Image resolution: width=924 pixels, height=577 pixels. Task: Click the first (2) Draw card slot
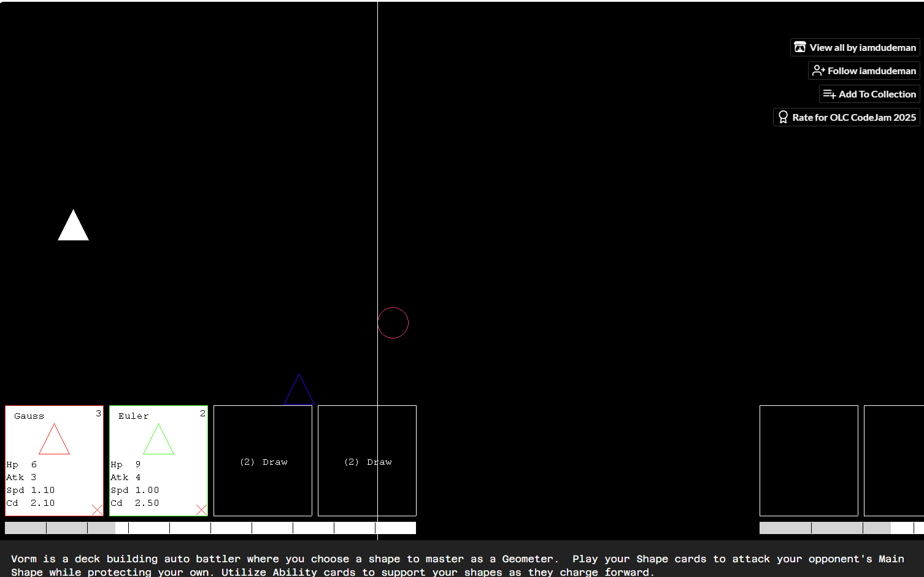coord(263,460)
